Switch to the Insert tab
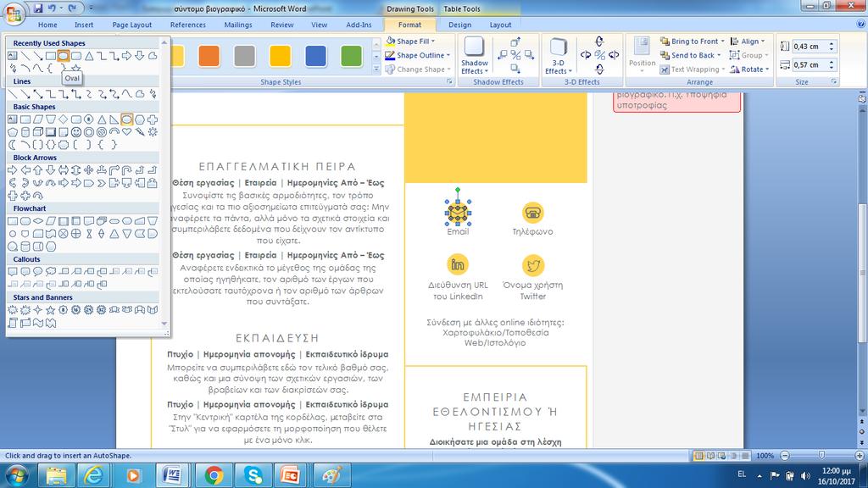The height and width of the screenshot is (488, 868). tap(84, 25)
